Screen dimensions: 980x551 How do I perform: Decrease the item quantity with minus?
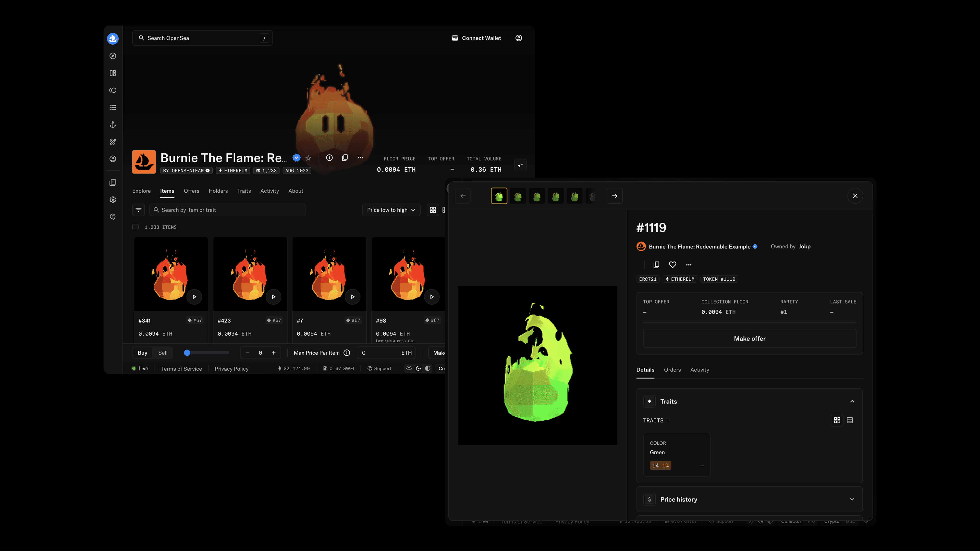click(x=248, y=353)
